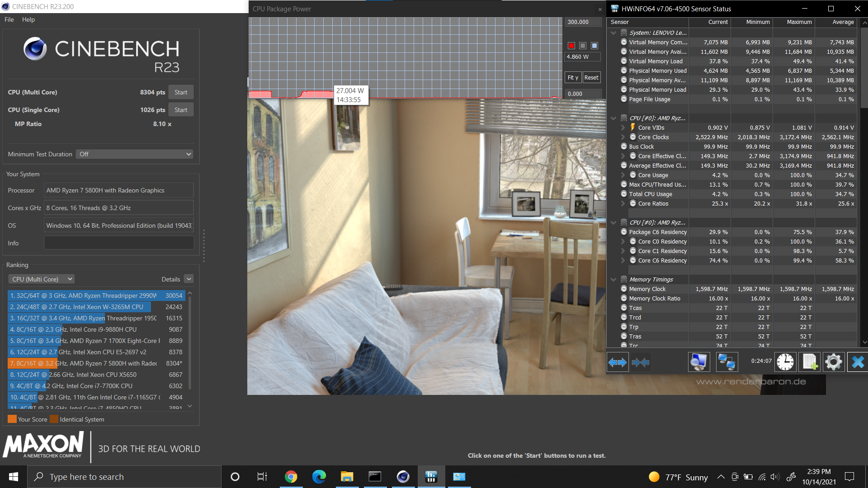The width and height of the screenshot is (868, 488).
Task: Launch Microsoft Edge from the taskbar
Action: (x=319, y=477)
